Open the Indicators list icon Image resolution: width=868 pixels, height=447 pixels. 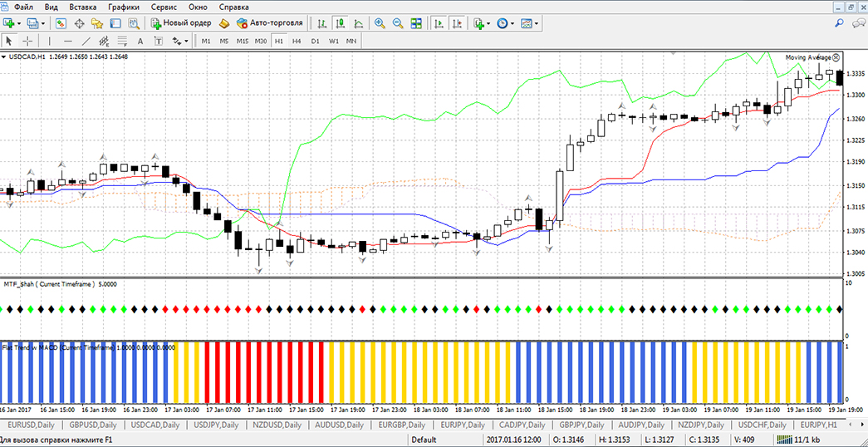pyautogui.click(x=478, y=23)
